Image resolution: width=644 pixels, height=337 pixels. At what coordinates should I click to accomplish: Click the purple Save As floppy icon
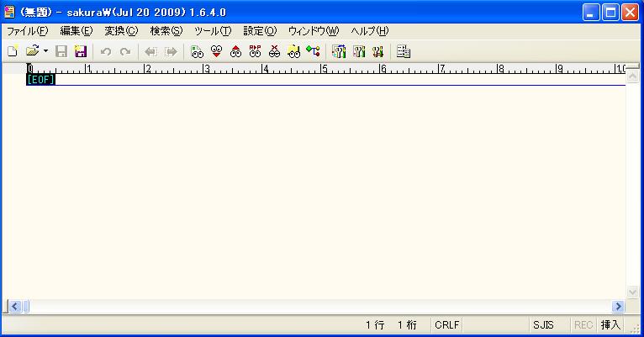click(81, 51)
